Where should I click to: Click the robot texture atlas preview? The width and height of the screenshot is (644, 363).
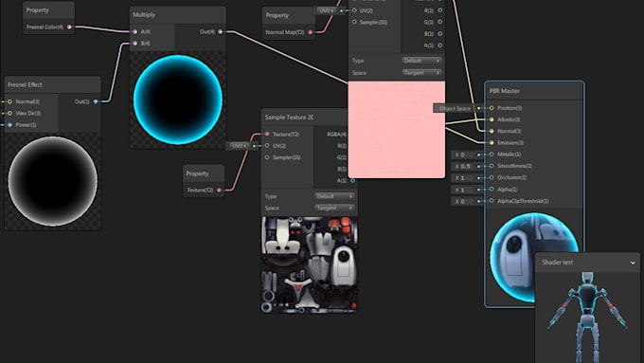point(310,264)
